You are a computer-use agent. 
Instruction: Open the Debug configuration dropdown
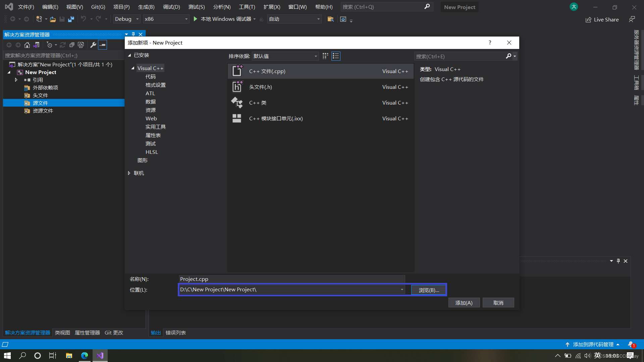tap(127, 19)
